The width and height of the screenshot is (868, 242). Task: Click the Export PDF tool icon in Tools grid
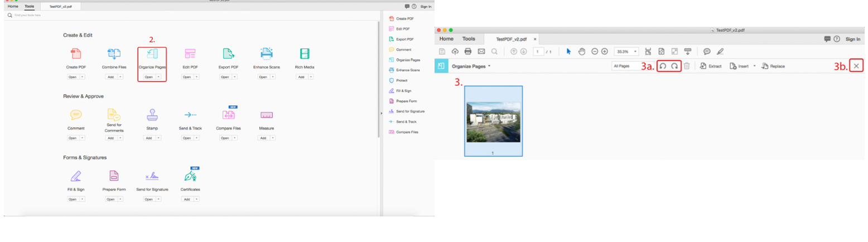(x=228, y=54)
